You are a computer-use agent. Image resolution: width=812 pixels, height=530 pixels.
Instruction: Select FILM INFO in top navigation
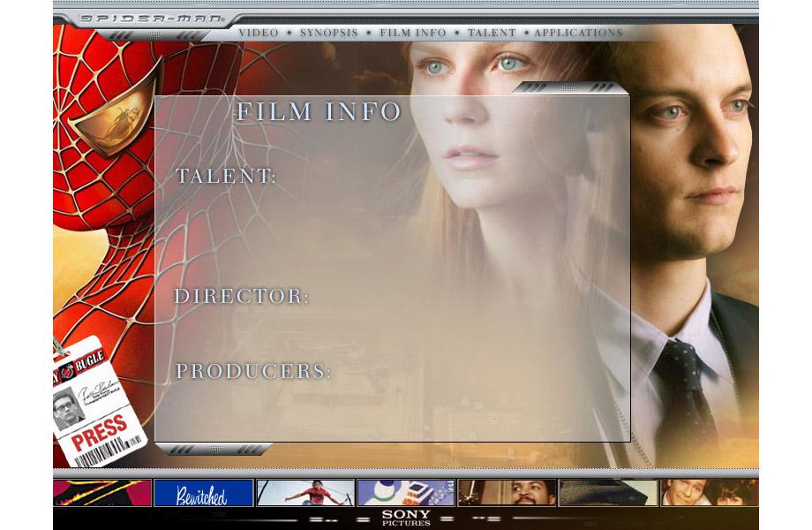click(413, 33)
